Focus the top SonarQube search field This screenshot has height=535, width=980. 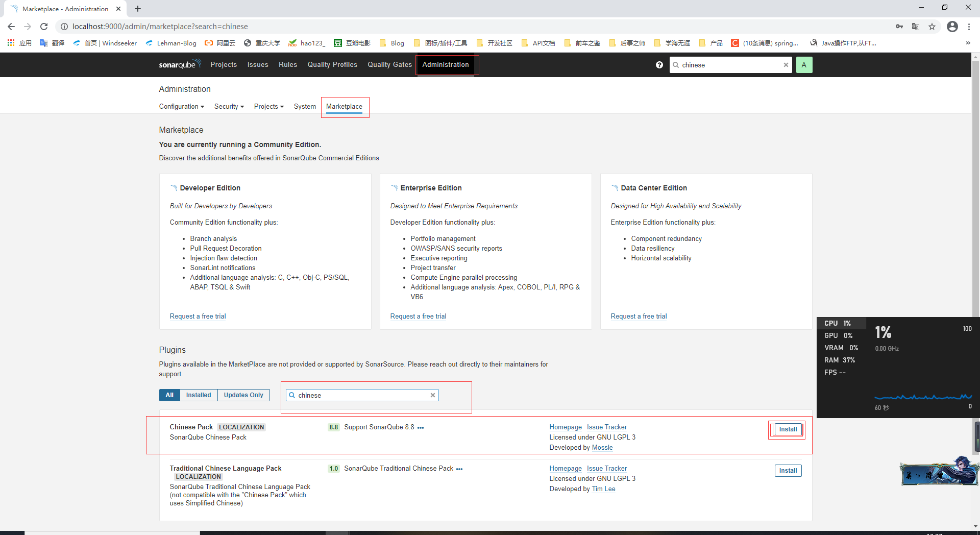pyautogui.click(x=730, y=65)
